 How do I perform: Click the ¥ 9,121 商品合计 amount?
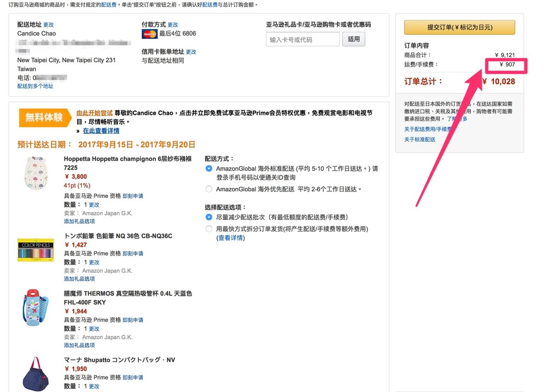click(x=505, y=55)
